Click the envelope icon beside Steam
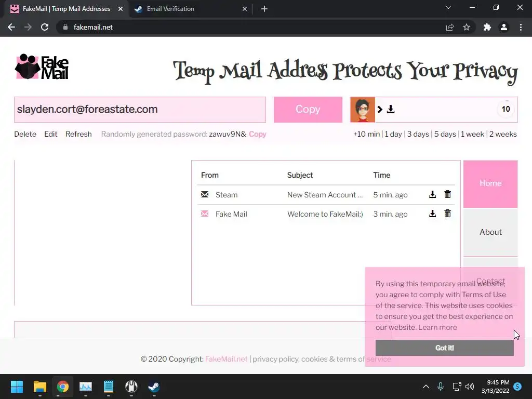 pos(205,194)
